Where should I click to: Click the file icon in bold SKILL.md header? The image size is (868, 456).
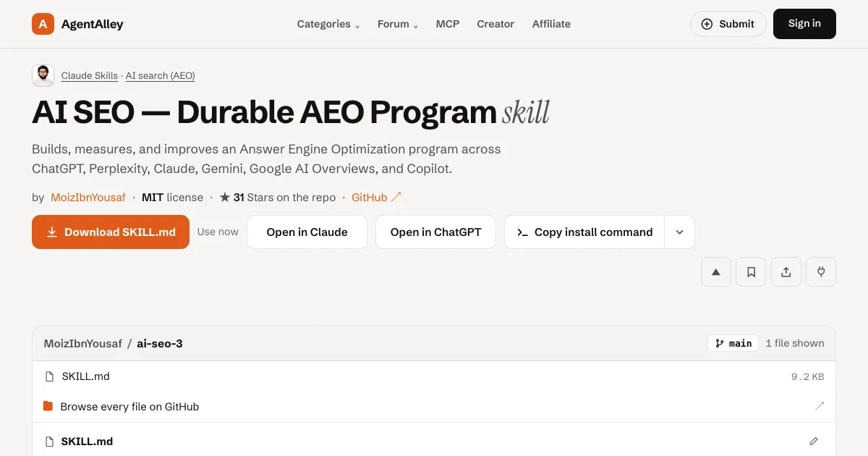[x=50, y=442]
